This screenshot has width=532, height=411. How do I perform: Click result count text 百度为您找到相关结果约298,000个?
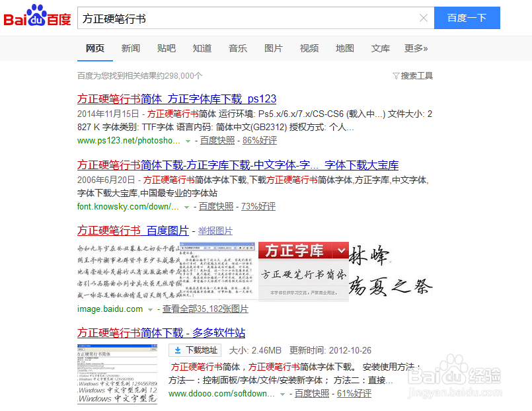point(140,75)
